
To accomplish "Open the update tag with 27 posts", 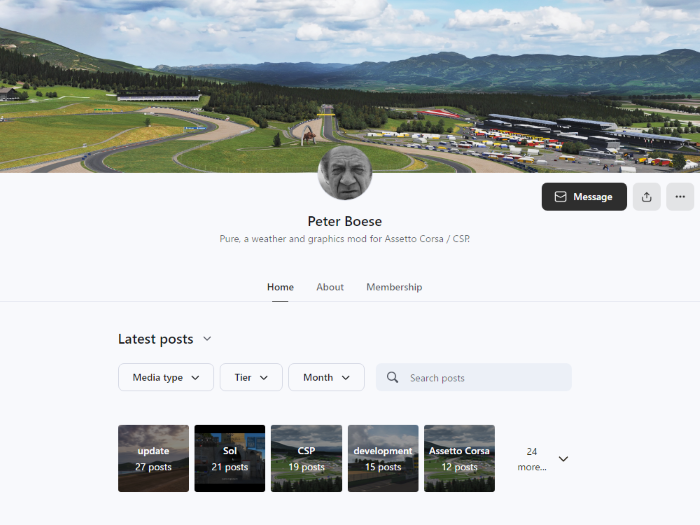I will coord(153,458).
